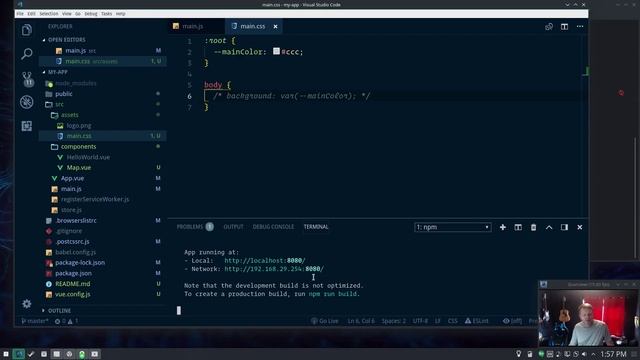Screen dimensions: 640x360
Task: Open the File menu
Action: [20, 14]
